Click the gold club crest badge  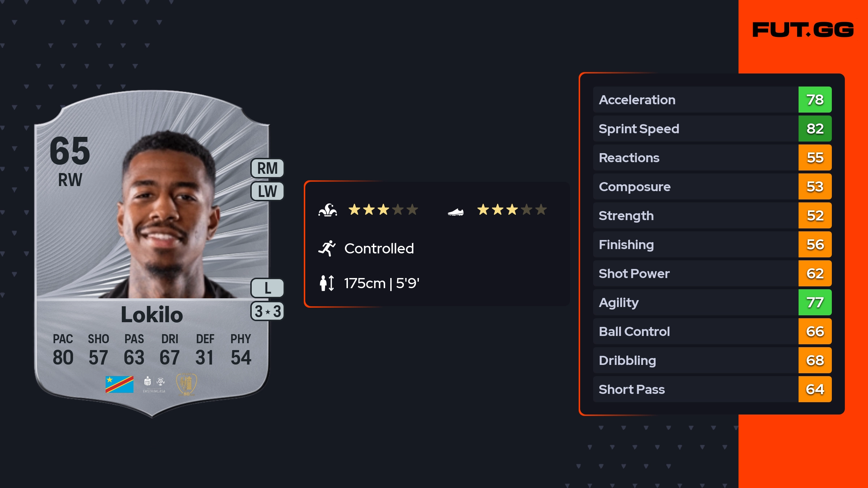186,384
